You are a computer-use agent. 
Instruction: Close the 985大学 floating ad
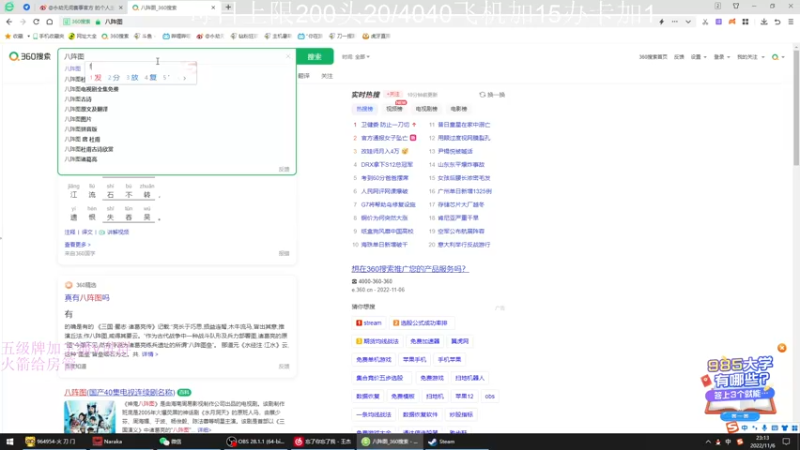point(782,348)
